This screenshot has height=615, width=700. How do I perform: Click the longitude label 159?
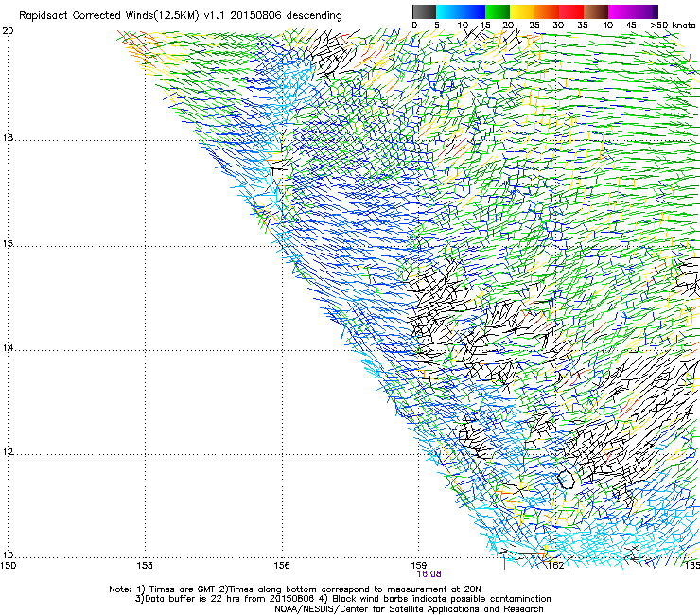click(x=419, y=566)
